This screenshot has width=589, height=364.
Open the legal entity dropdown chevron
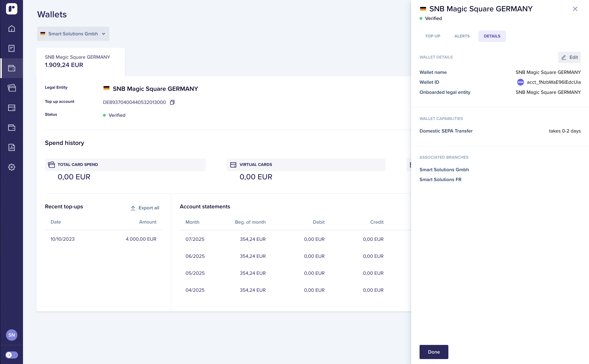click(x=103, y=34)
